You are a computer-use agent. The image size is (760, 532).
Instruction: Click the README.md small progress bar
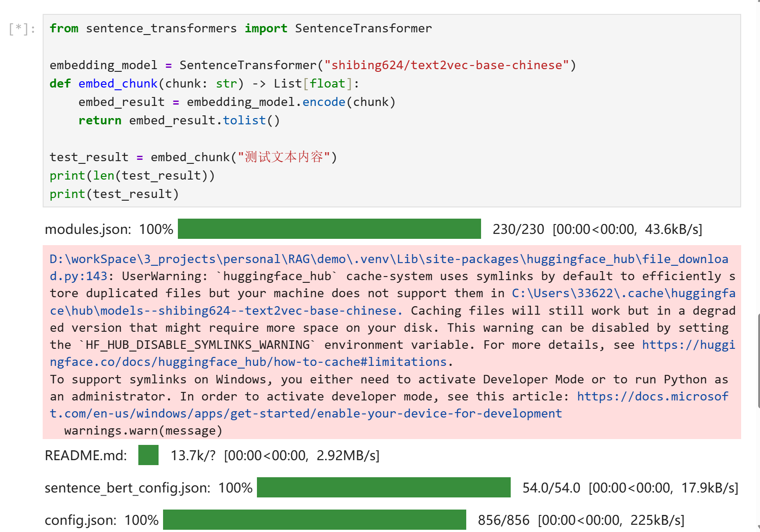pyautogui.click(x=148, y=455)
